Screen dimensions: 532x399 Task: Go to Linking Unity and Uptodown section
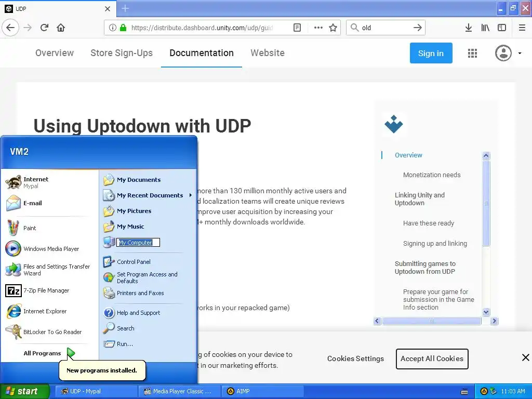pyautogui.click(x=419, y=199)
